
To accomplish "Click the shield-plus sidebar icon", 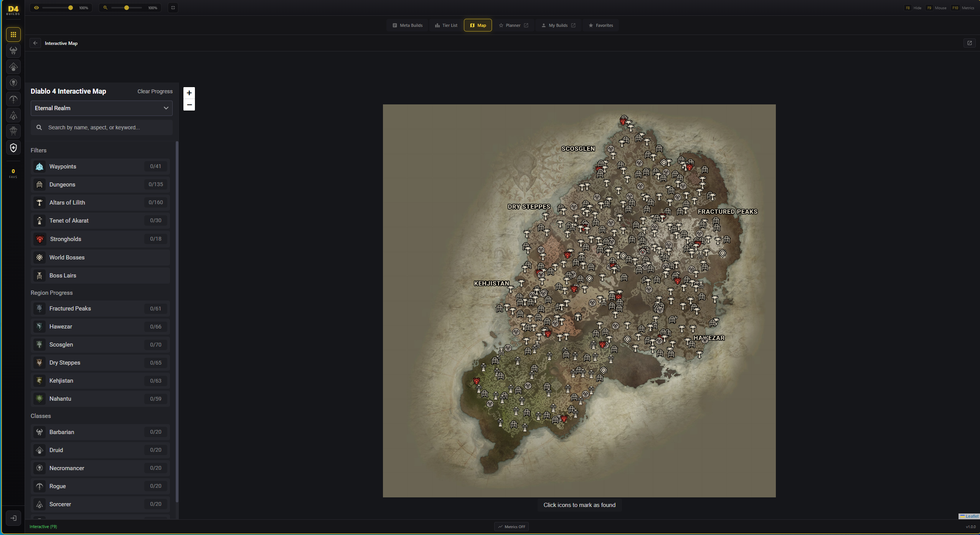I will [13, 148].
